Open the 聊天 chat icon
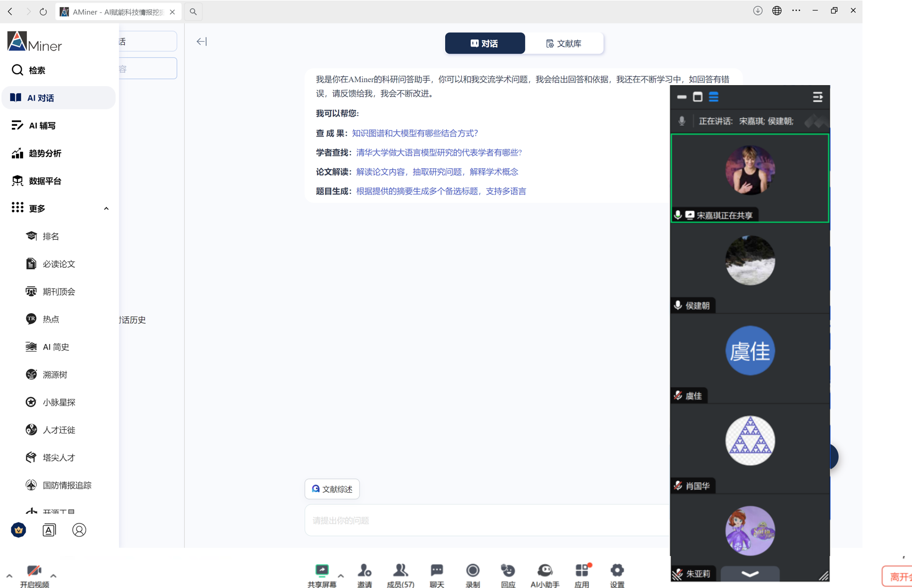Image resolution: width=912 pixels, height=588 pixels. click(436, 570)
